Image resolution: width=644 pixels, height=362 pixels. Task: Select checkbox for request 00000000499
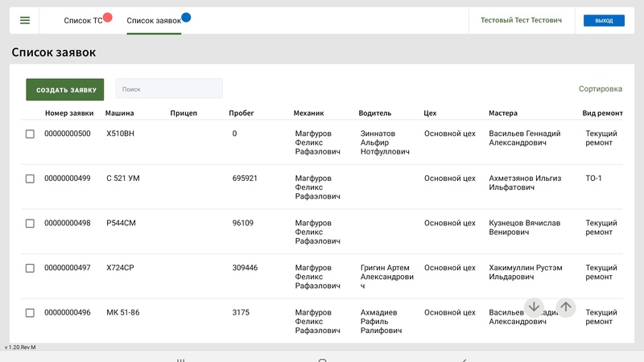pos(30,179)
